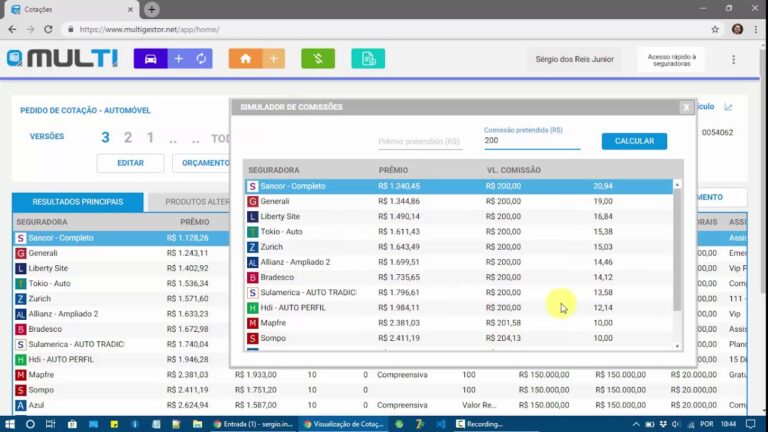This screenshot has width=768, height=432.
Task: Click the teal document icon
Action: pos(368,59)
